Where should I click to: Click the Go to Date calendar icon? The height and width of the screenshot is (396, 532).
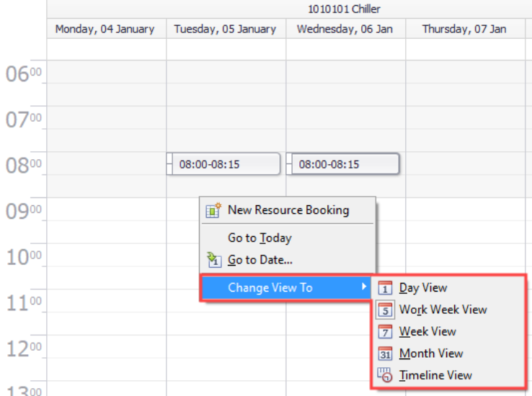pos(213,260)
